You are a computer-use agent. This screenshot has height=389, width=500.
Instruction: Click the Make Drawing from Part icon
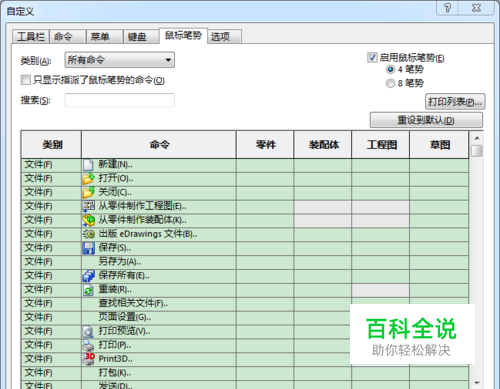[88, 206]
